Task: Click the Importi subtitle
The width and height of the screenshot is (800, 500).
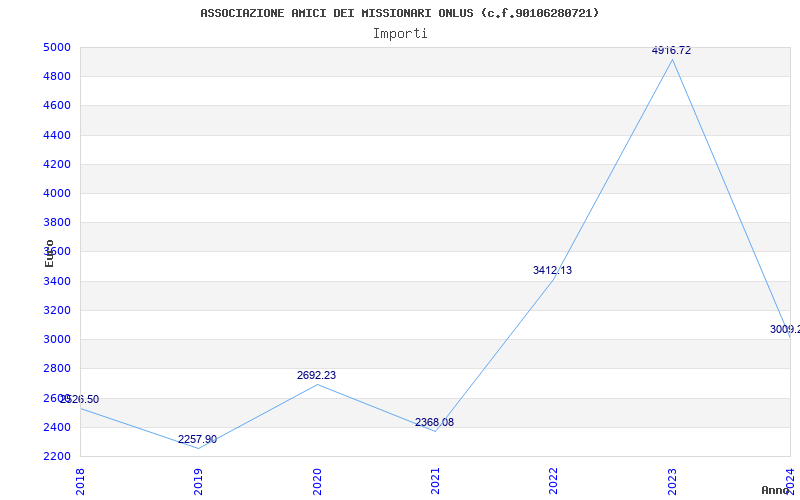Action: tap(400, 34)
